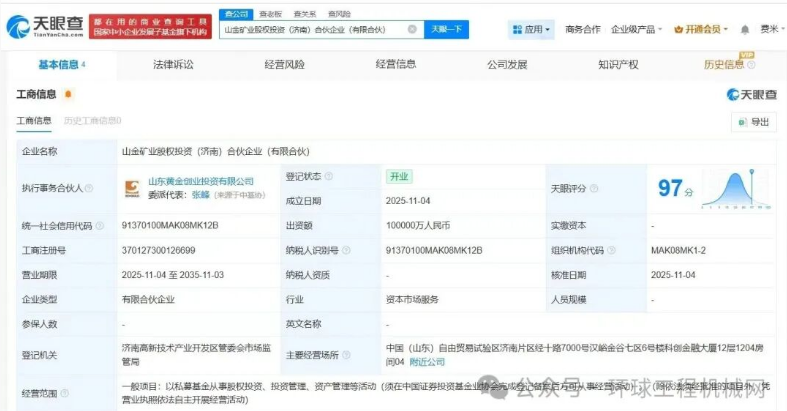Image resolution: width=787 pixels, height=411 pixels.
Task: Open the 知识产权 tab
Action: (617, 65)
